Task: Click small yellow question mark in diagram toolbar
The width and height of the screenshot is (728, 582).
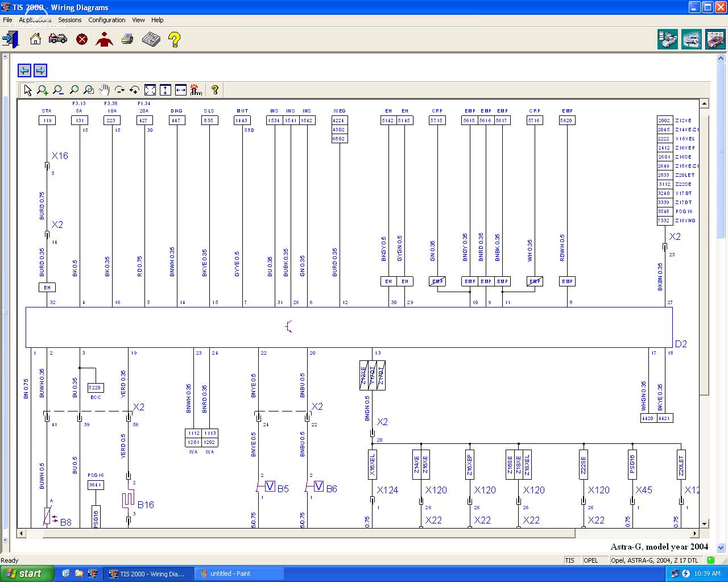Action: (x=215, y=90)
